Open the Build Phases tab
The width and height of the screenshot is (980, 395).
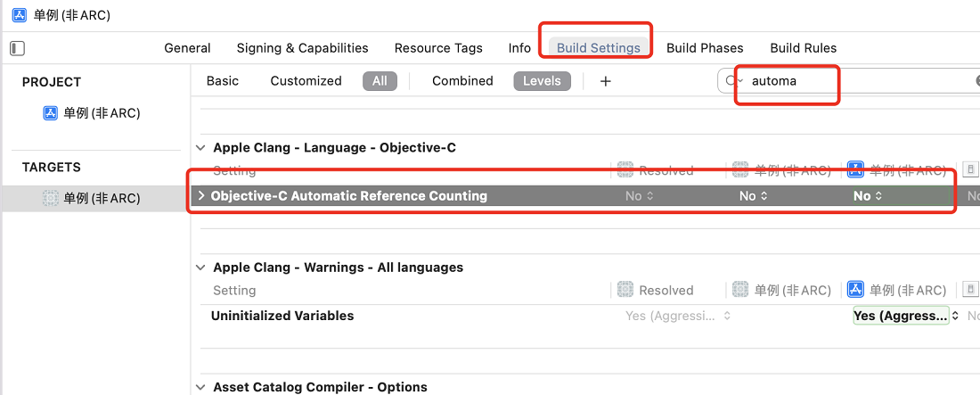click(x=705, y=48)
